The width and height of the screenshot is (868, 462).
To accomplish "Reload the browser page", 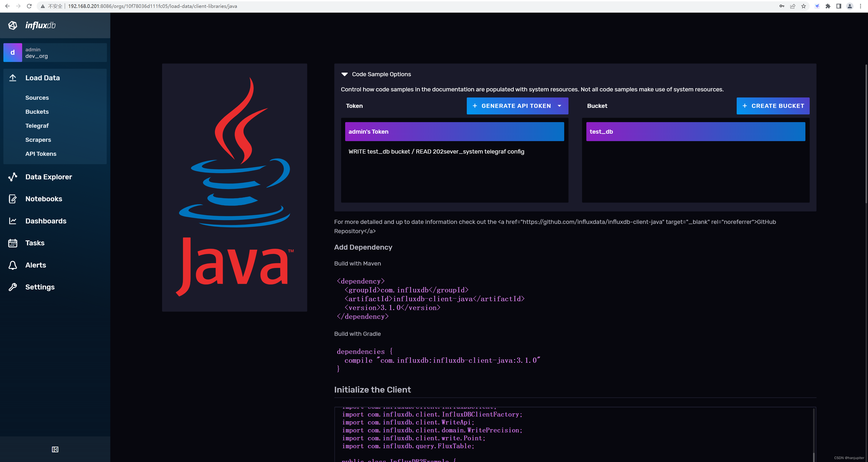I will [29, 6].
